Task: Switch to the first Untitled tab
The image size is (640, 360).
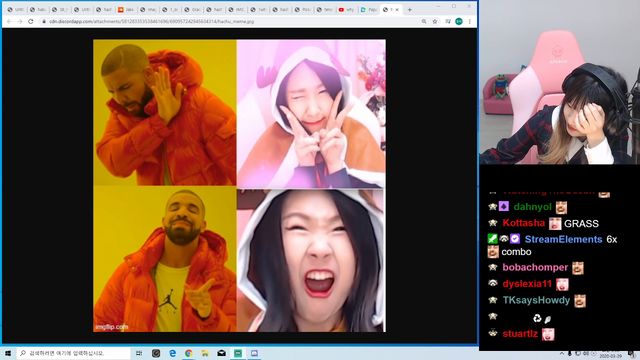Action: (16, 9)
